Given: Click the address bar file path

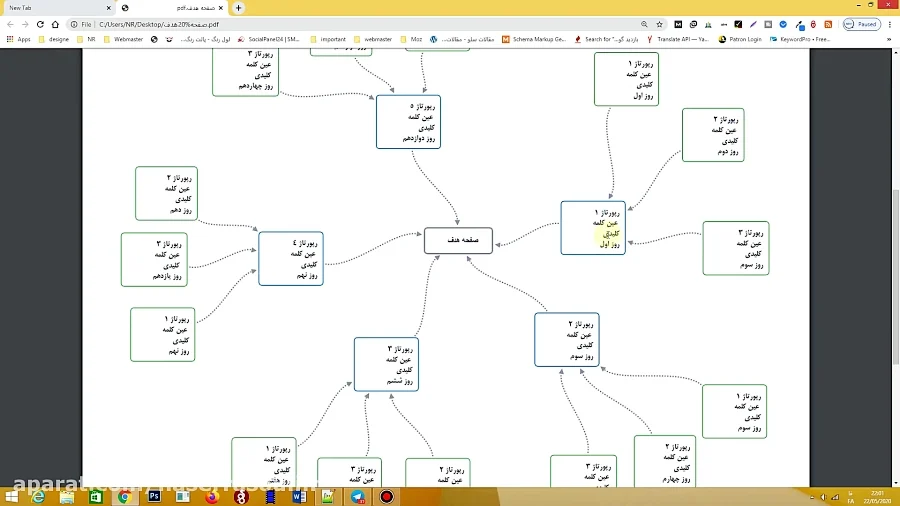Looking at the screenshot, I should 159,25.
